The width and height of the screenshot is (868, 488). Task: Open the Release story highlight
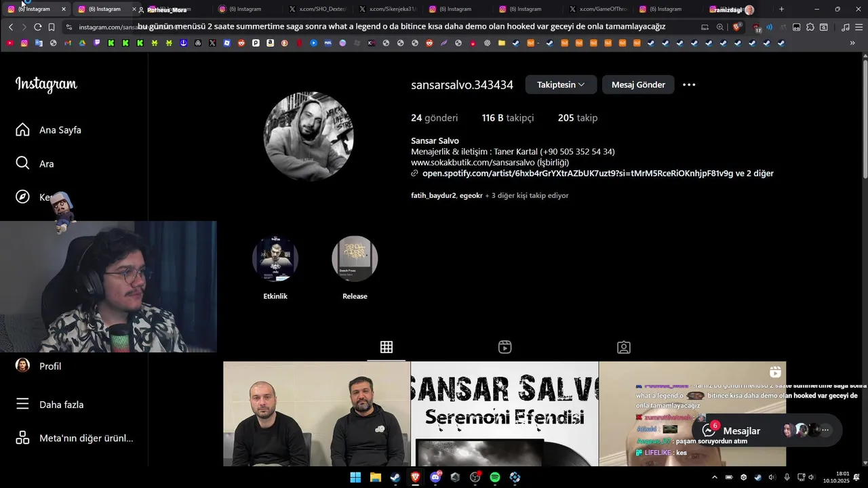pos(355,267)
